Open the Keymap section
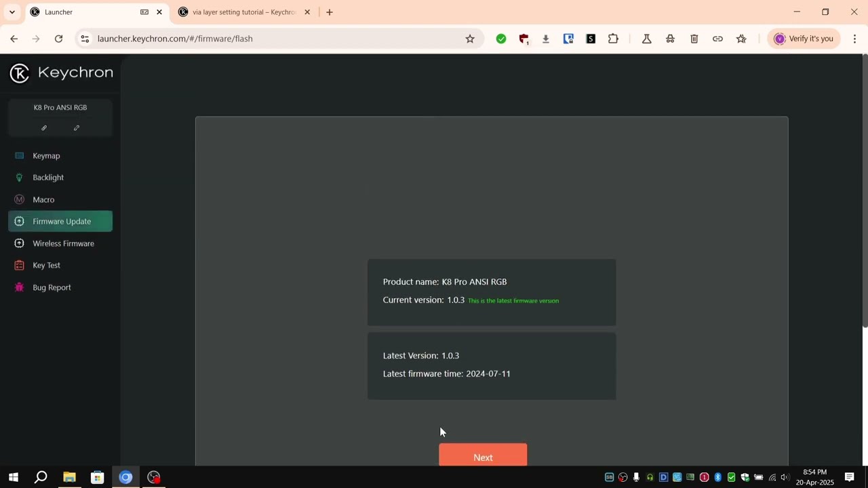Viewport: 868px width, 488px height. pyautogui.click(x=60, y=156)
